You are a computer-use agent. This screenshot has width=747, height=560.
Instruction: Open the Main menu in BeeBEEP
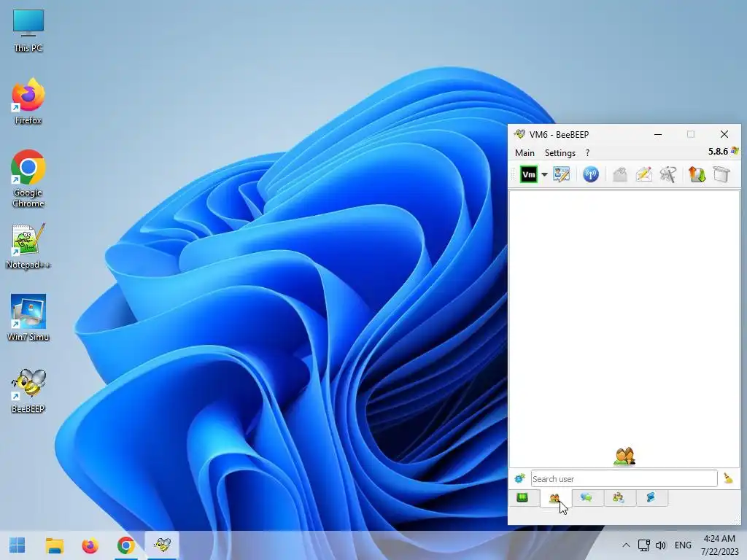525,153
